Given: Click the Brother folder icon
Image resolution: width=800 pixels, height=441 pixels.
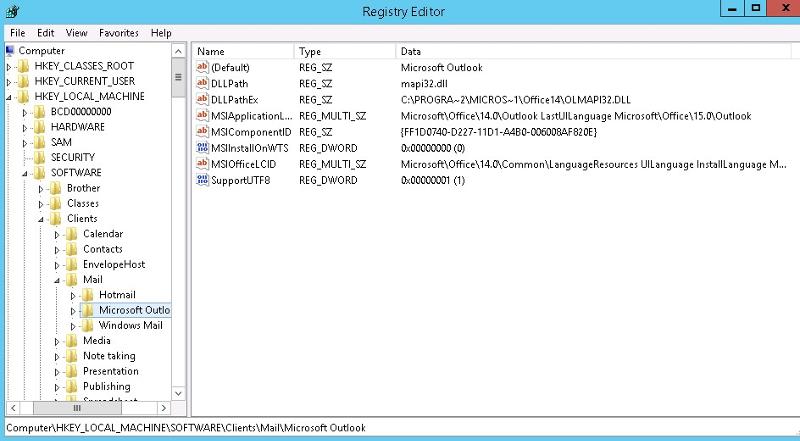Looking at the screenshot, I should [56, 188].
